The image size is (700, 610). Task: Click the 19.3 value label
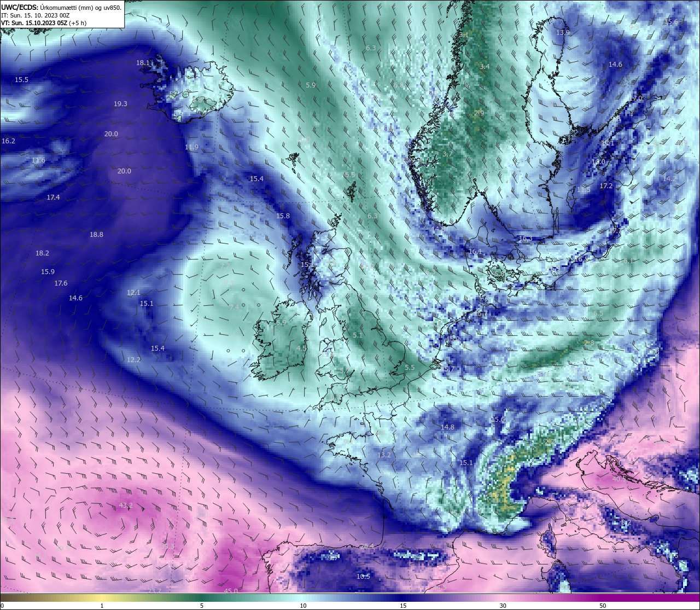coord(120,104)
